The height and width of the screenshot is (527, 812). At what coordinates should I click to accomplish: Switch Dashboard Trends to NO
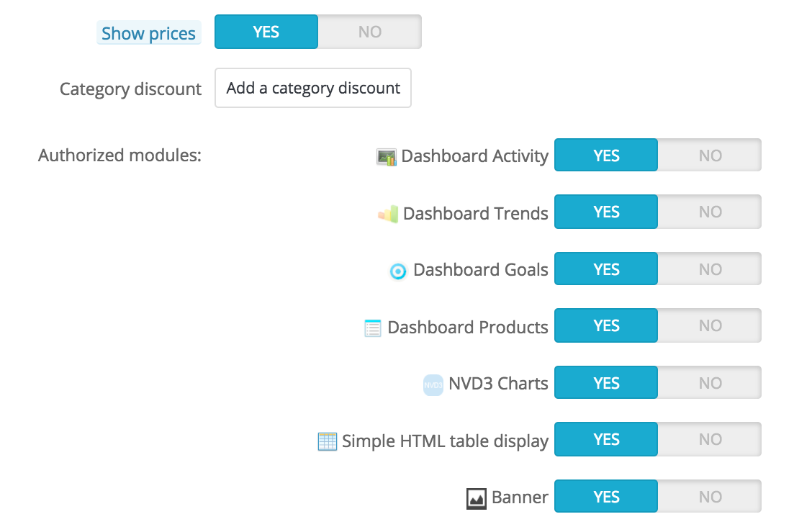[x=710, y=211]
